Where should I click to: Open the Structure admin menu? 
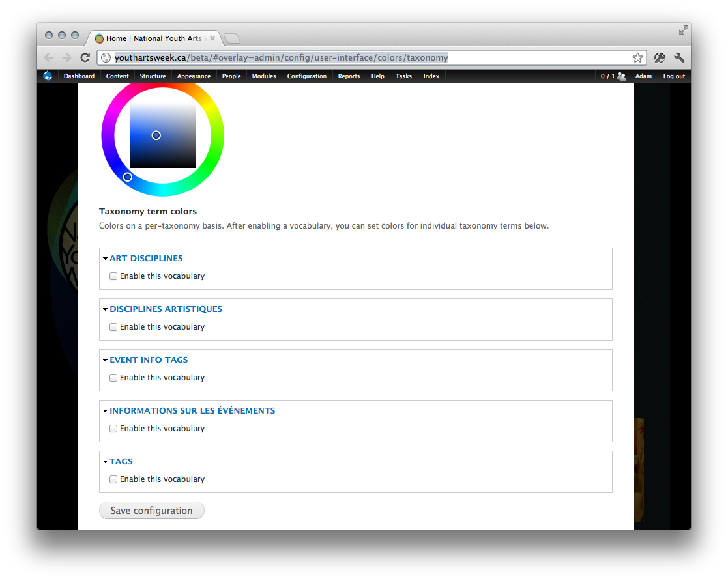point(153,76)
